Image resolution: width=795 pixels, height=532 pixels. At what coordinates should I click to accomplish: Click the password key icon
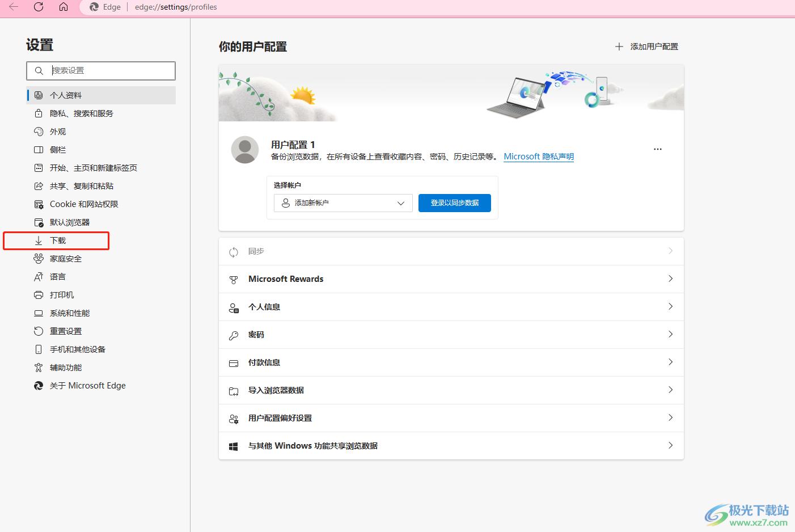(x=234, y=335)
